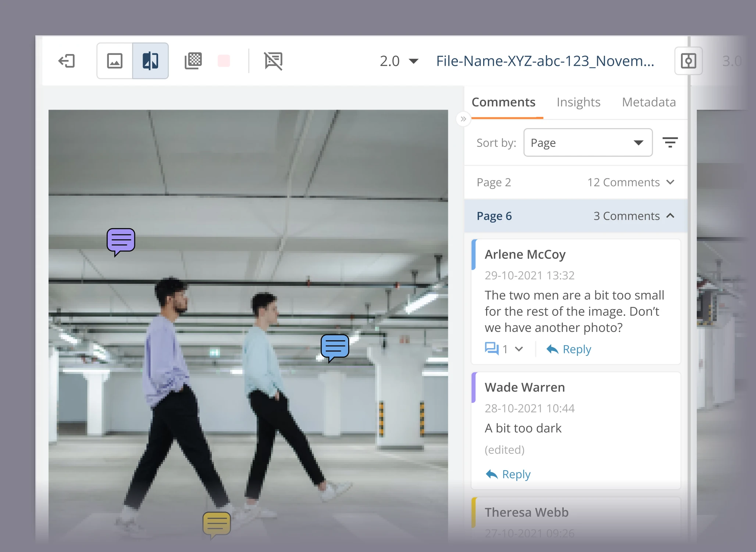Collapse the Page 6 comments section

(x=576, y=216)
